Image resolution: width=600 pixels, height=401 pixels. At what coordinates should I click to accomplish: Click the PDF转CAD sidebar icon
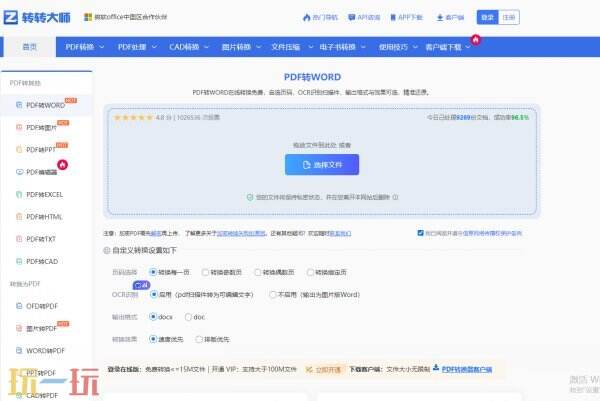(x=19, y=261)
